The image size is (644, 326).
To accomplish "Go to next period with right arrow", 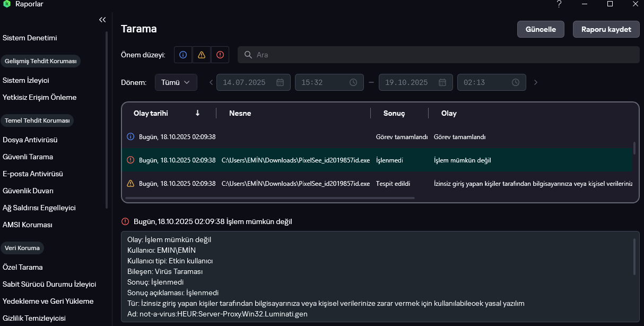I will click(536, 82).
